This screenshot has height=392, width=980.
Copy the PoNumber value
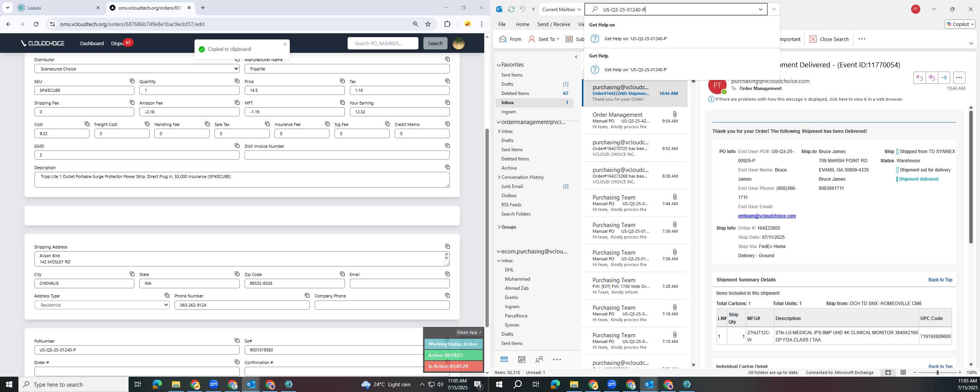pyautogui.click(x=237, y=340)
